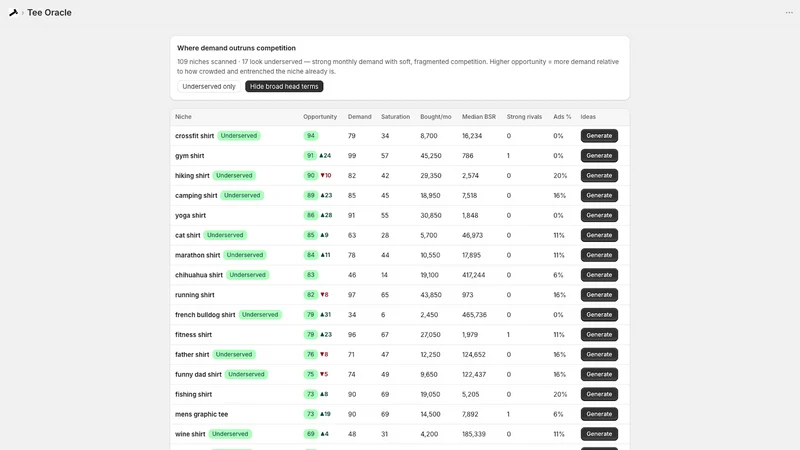The image size is (800, 450).
Task: Sort by the Saturation column header
Action: click(x=395, y=117)
